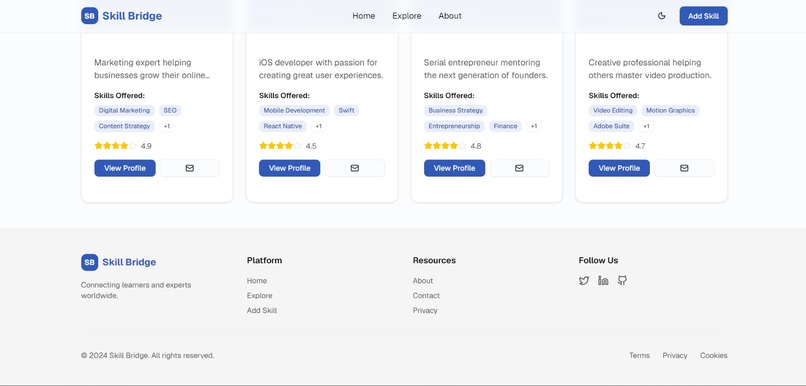Open the LinkedIn icon under Follow Us
The image size is (806, 386).
(x=603, y=281)
